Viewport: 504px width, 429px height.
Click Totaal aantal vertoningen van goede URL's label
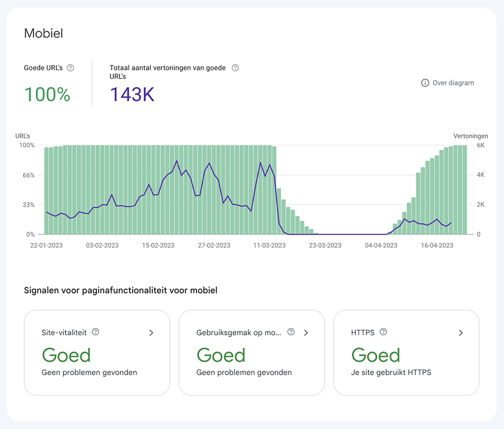pyautogui.click(x=167, y=72)
